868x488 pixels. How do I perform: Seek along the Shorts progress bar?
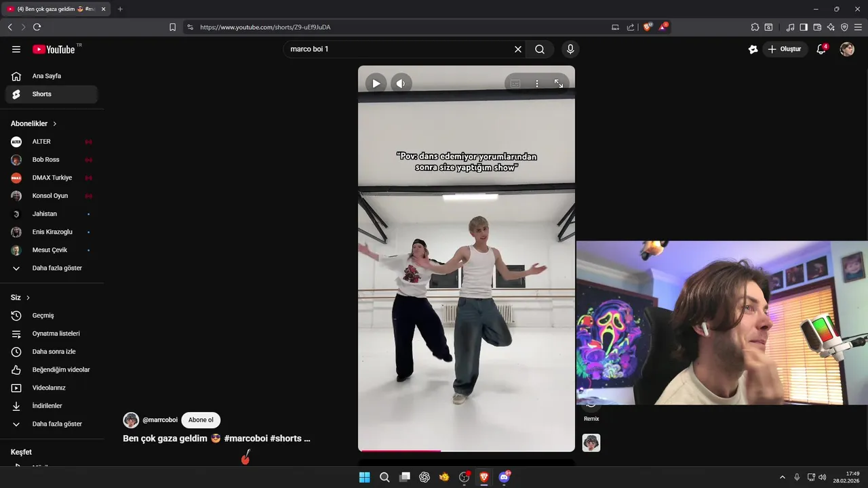[467, 450]
